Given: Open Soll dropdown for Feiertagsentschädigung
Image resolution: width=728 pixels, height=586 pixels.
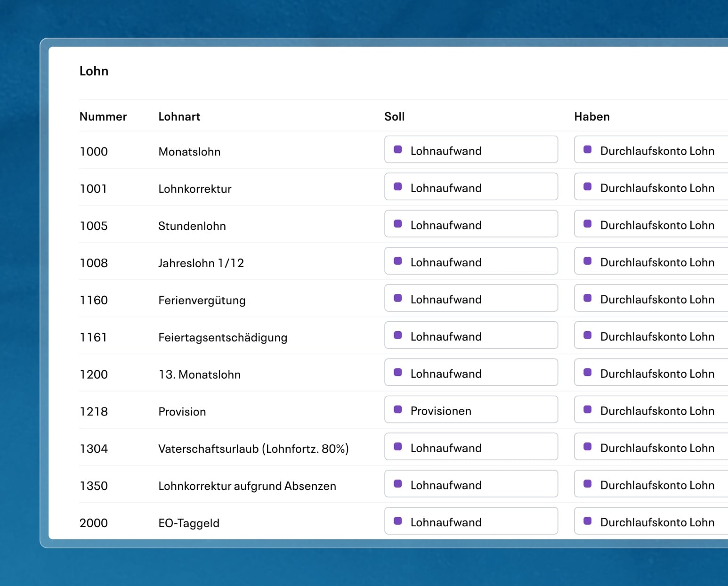Looking at the screenshot, I should coord(471,335).
